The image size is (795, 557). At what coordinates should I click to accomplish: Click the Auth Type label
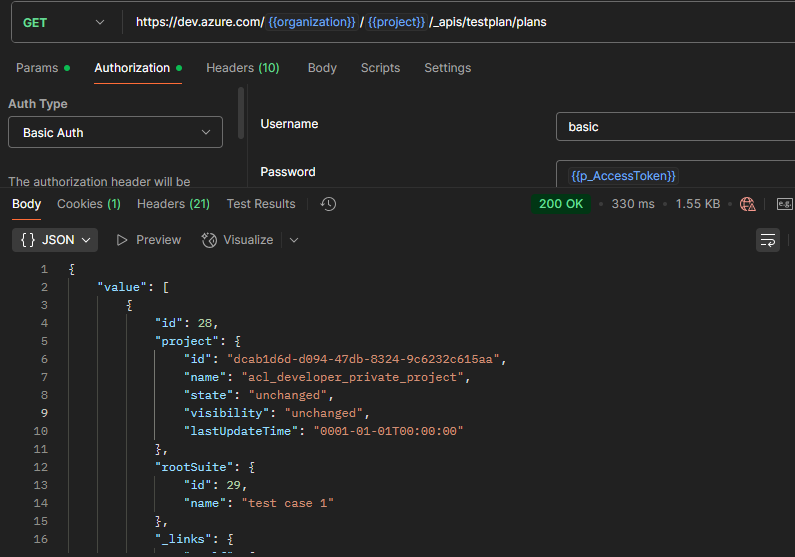[38, 104]
